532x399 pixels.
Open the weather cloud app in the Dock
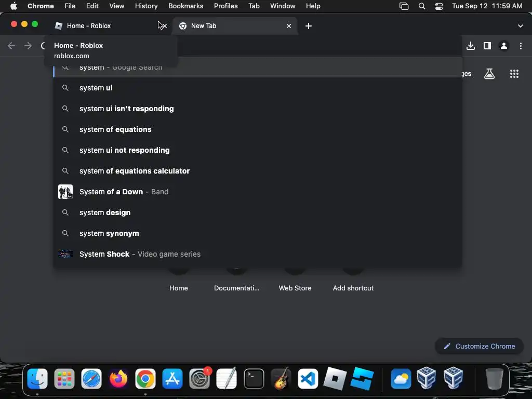(x=401, y=378)
